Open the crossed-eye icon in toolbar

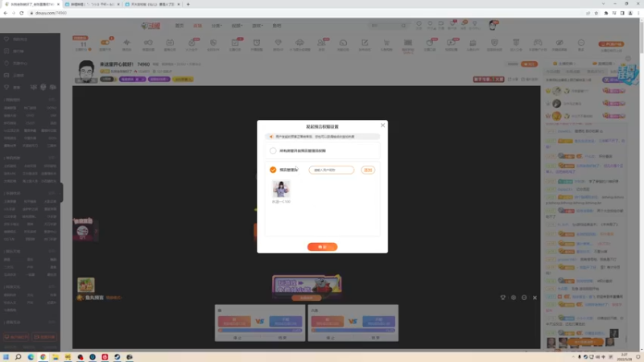tap(559, 43)
